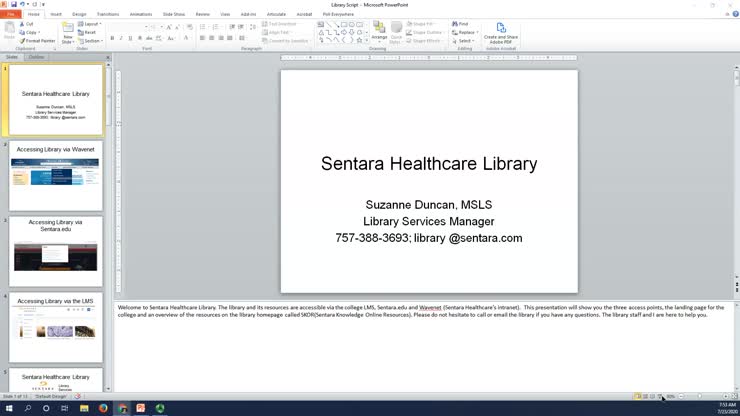Open the Replace dropdown arrow
The image size is (740, 416).
(x=478, y=33)
